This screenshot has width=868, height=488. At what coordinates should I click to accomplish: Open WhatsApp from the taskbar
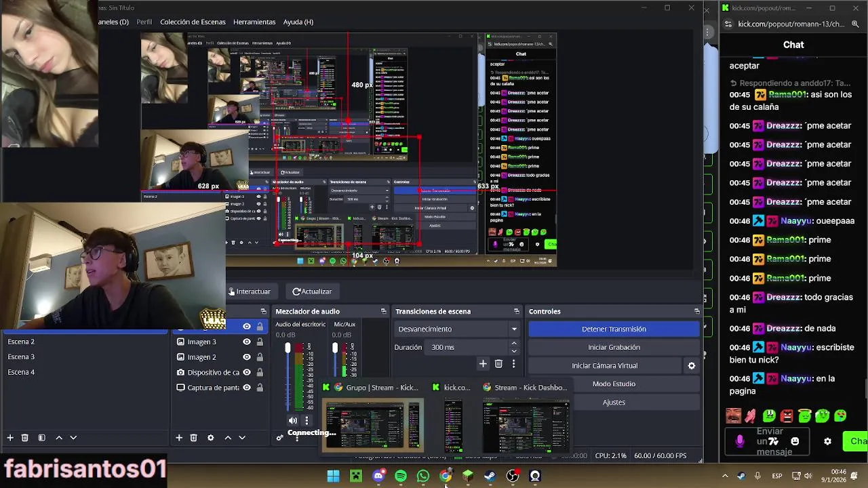(423, 476)
